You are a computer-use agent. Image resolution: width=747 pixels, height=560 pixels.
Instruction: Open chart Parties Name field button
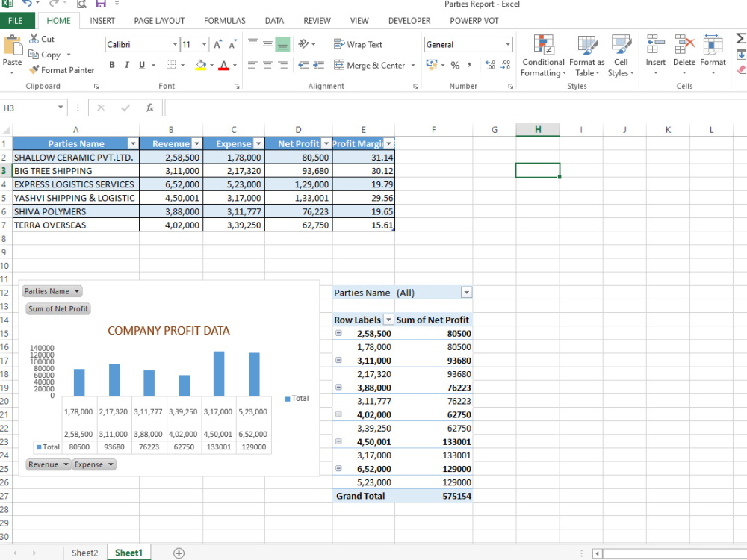52,291
